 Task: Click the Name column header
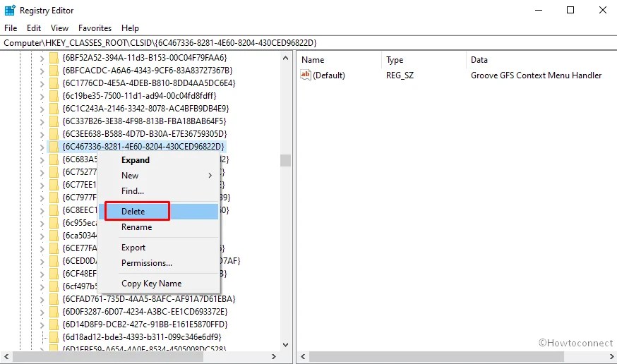[313, 60]
